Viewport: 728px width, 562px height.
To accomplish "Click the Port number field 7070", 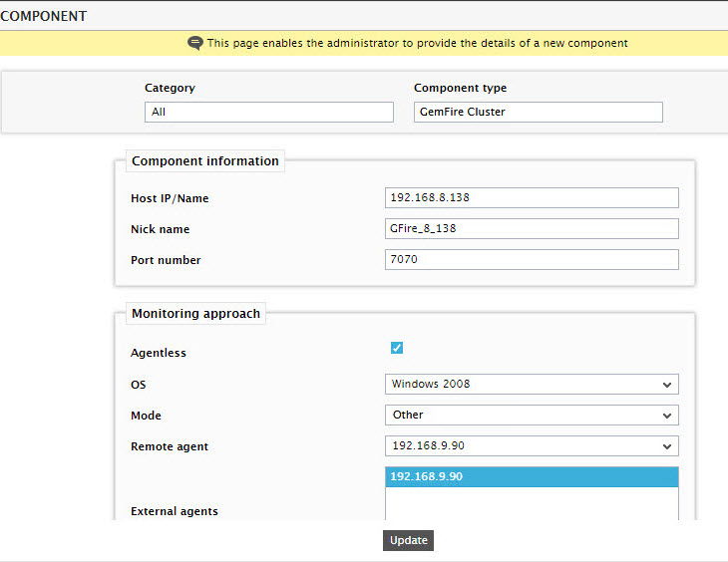I will pyautogui.click(x=532, y=259).
